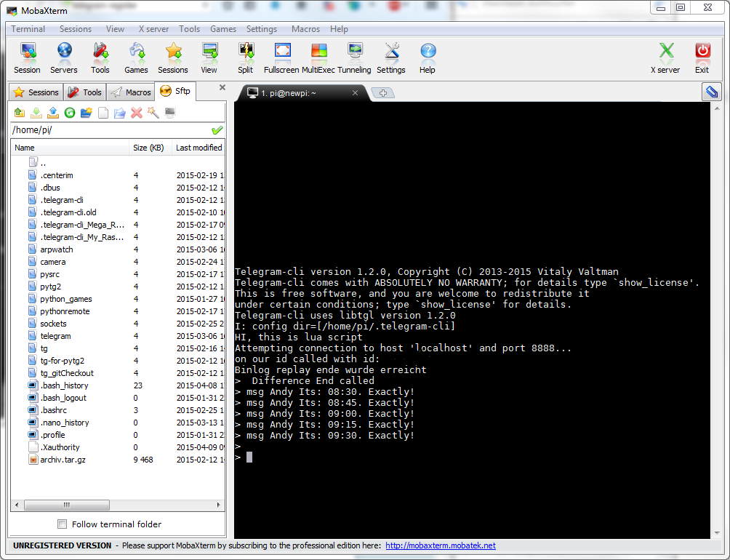This screenshot has width=730, height=560.
Task: Open the mobaxterm.mobatek.net link
Action: tap(441, 545)
